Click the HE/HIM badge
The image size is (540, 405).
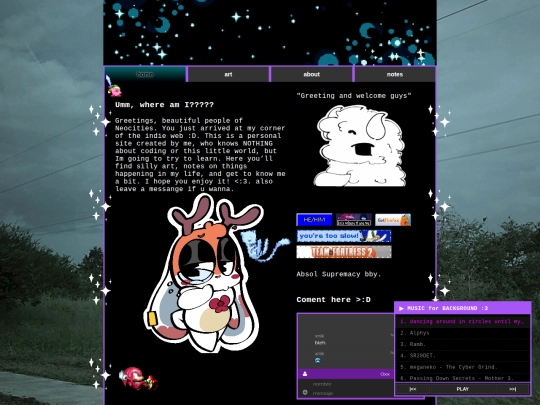[314, 220]
